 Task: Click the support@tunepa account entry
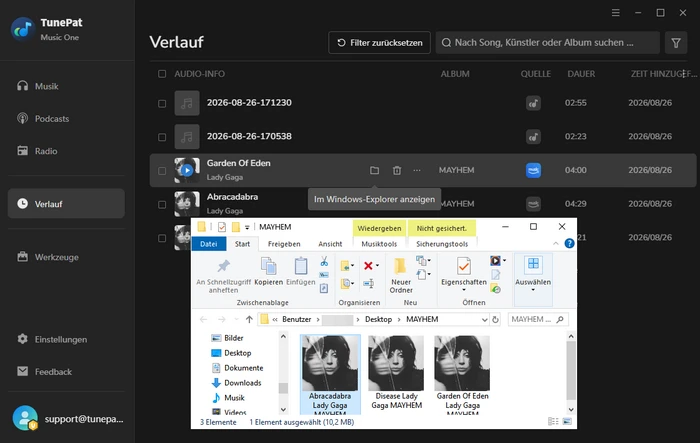point(68,419)
